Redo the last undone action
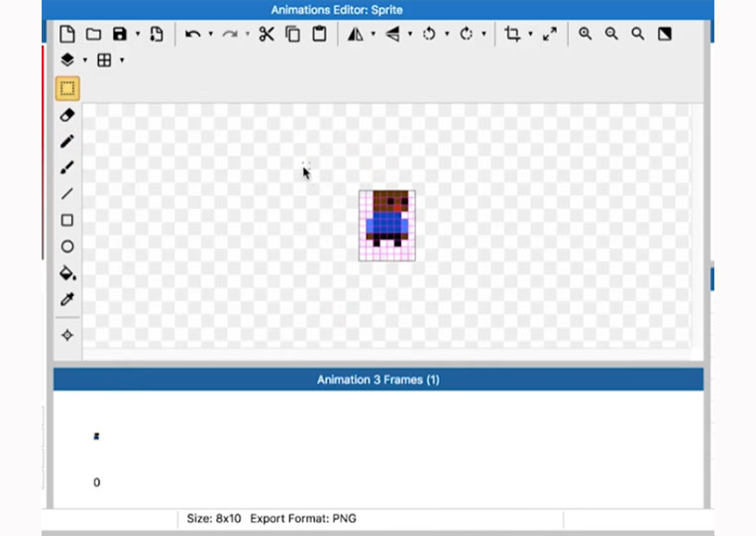Viewport: 756px width, 536px height. tap(230, 35)
